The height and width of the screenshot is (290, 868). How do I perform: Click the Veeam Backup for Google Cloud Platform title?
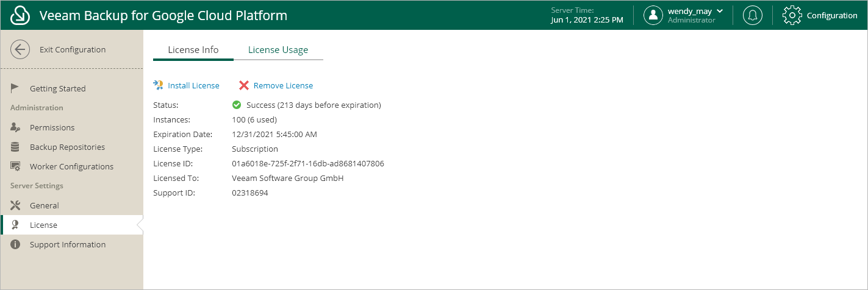163,15
